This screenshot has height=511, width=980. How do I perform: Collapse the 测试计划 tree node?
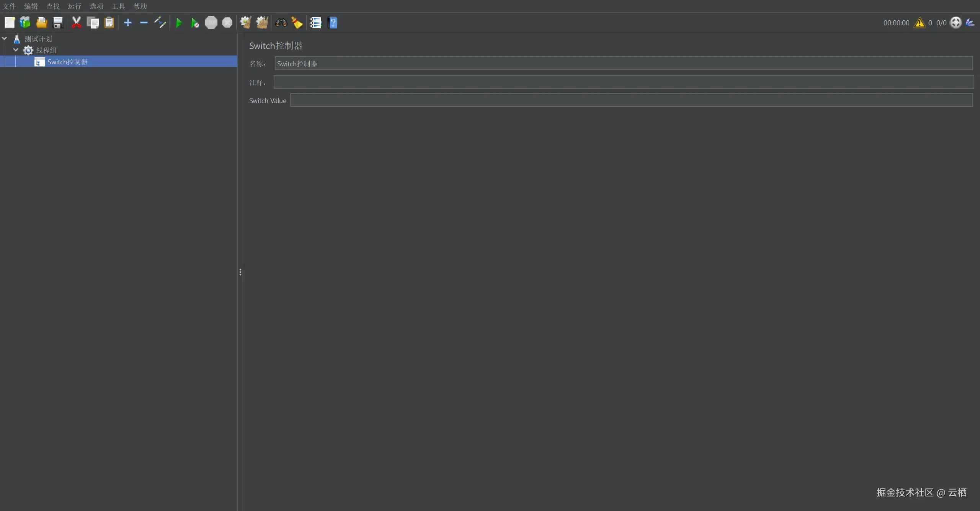[5, 38]
